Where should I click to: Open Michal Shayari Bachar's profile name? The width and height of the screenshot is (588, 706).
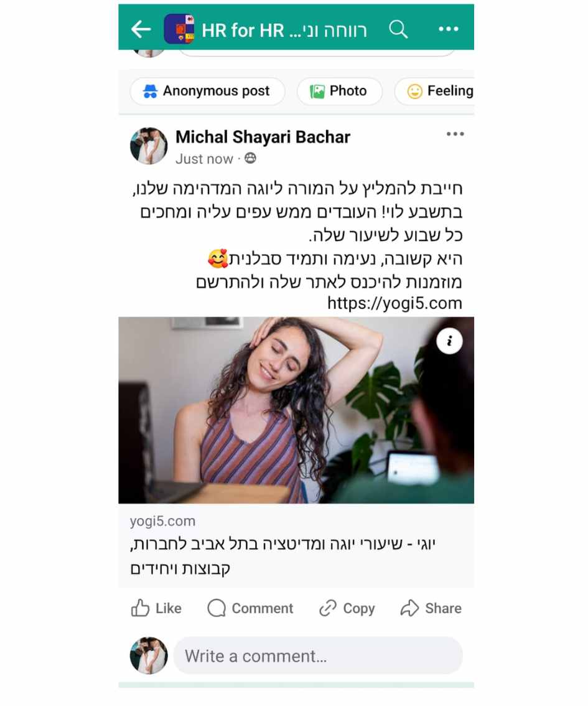coord(263,137)
